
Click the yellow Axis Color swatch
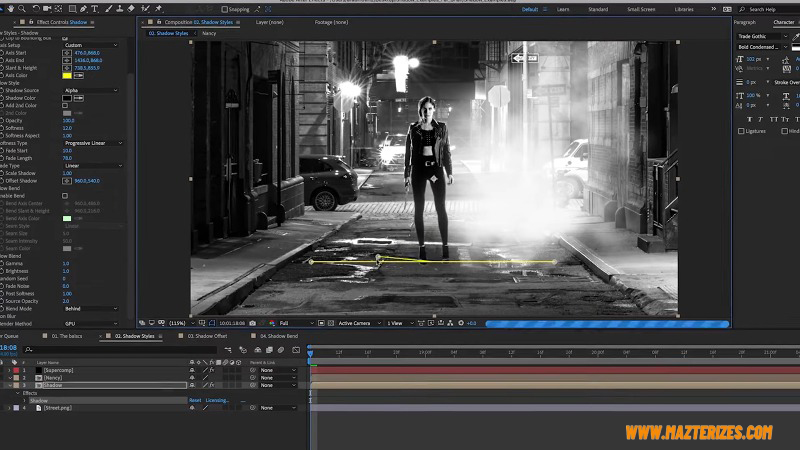(67, 76)
